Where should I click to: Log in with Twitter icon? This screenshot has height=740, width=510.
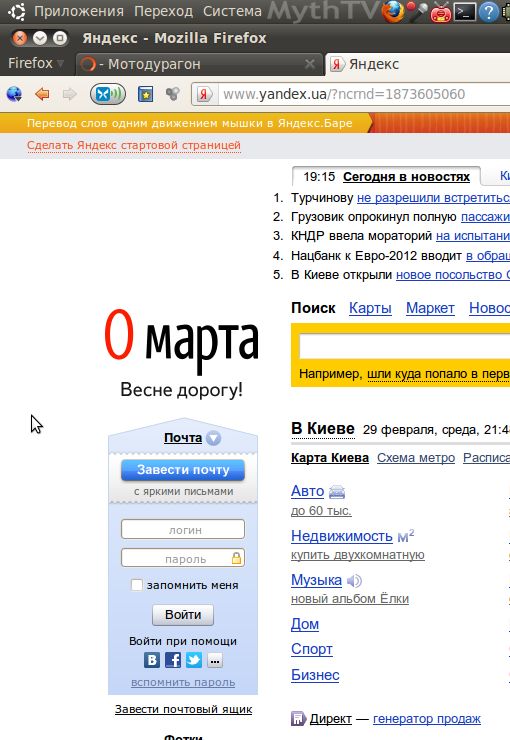pyautogui.click(x=193, y=660)
